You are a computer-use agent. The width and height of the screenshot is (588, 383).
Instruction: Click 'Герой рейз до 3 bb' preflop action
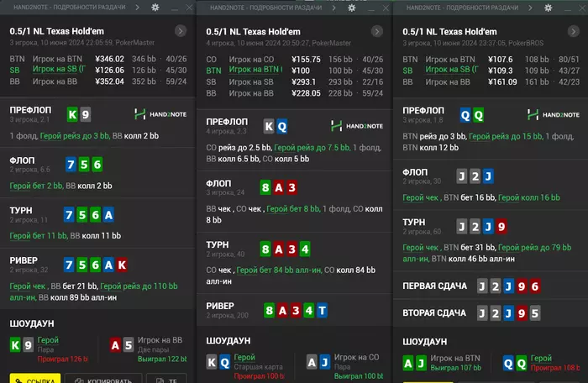[x=75, y=136]
